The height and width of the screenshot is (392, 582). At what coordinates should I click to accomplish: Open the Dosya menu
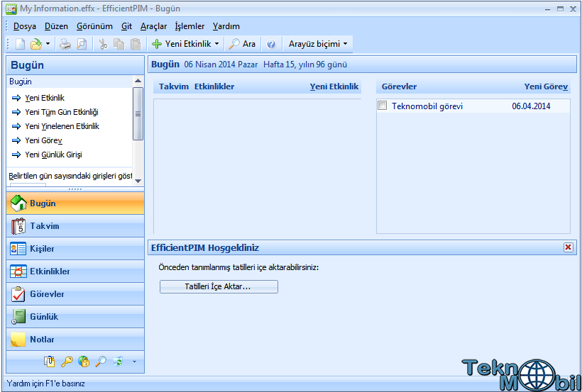pos(25,26)
